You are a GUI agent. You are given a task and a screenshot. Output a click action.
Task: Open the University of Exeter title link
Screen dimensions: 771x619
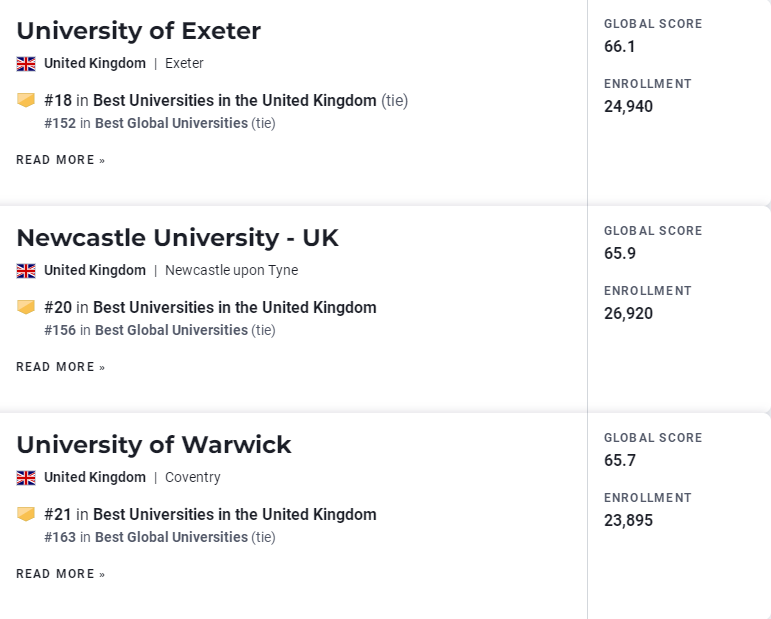(x=139, y=31)
